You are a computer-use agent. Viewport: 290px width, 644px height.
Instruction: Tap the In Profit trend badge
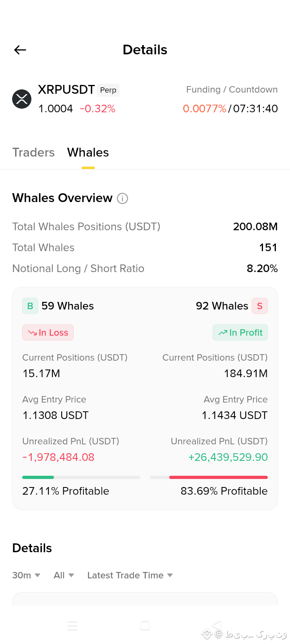coord(240,332)
